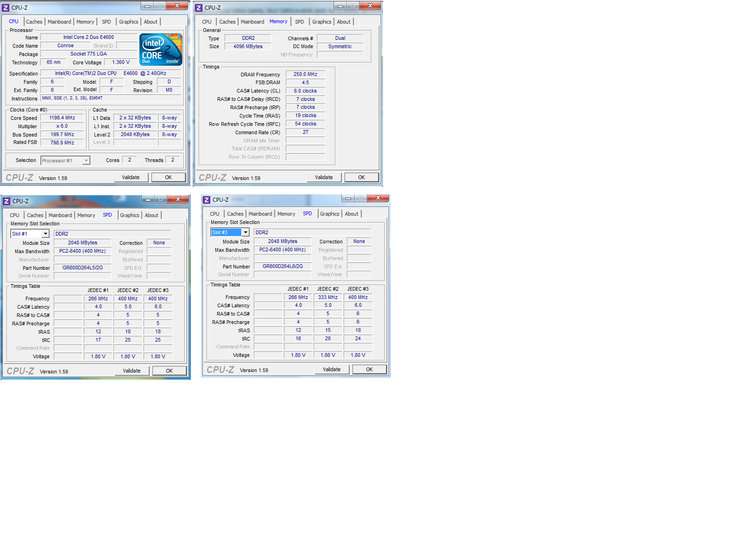Open SPD tab in the Processor window

(107, 22)
